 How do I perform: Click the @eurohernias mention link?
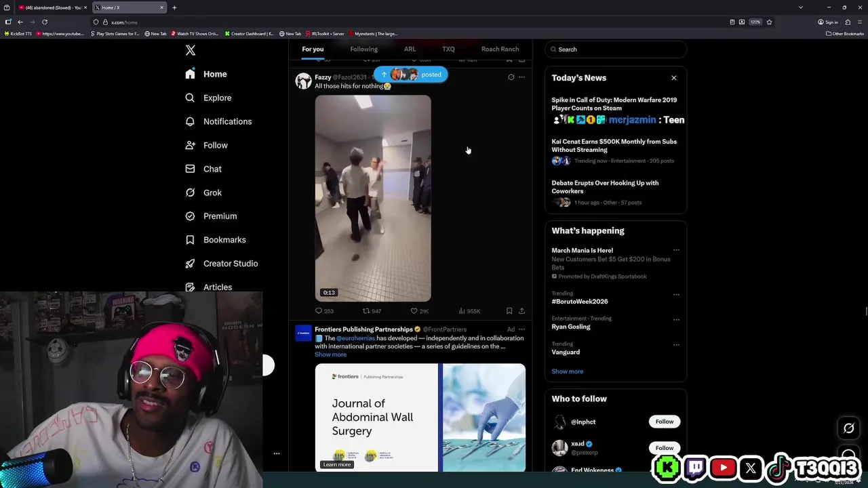pyautogui.click(x=355, y=338)
